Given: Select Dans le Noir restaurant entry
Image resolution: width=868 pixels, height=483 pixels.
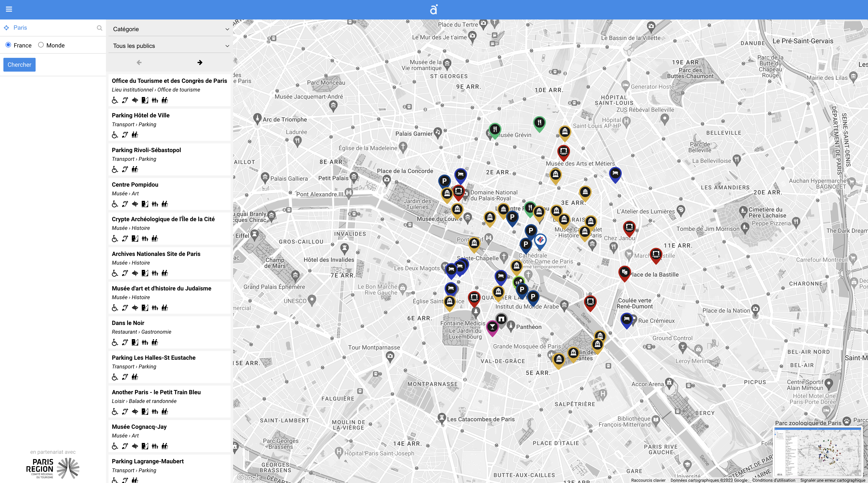Looking at the screenshot, I should [170, 332].
